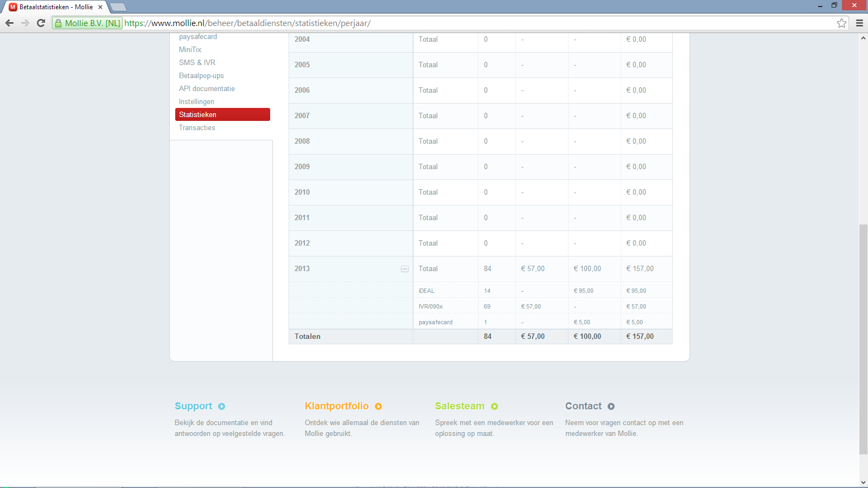Click the vertical page scrollbar thumb
This screenshot has height=488, width=868.
863,339
